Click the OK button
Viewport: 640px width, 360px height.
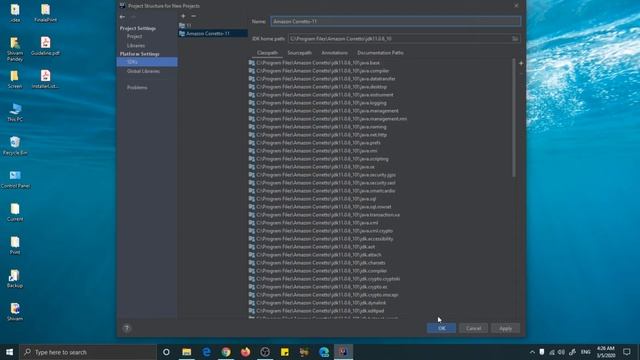[441, 328]
